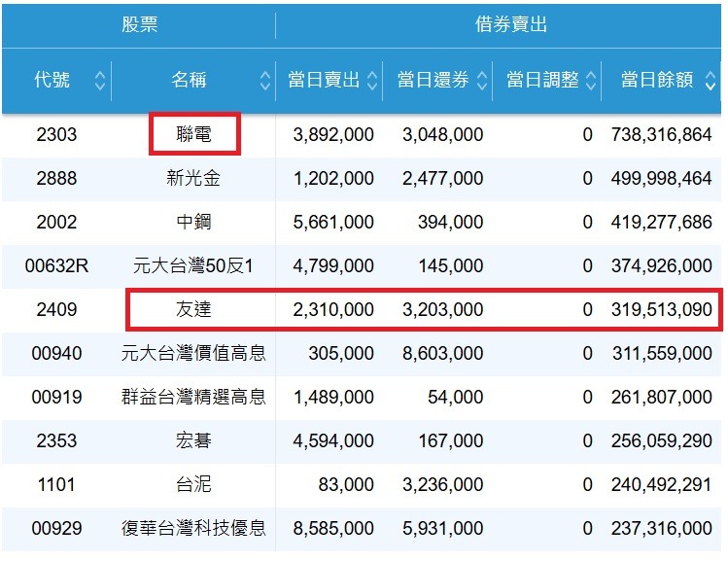Click 台泥 returned value 3,236,000
Image resolution: width=728 pixels, height=561 pixels.
pyautogui.click(x=443, y=485)
